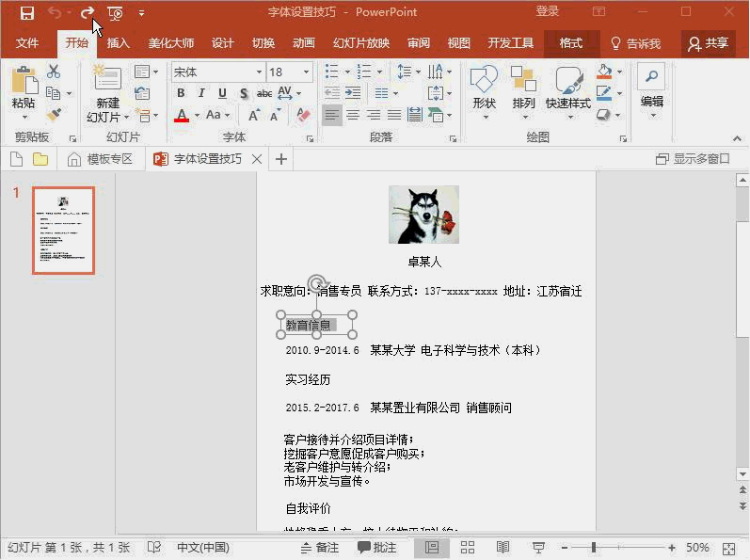Cut selection with the scissors icon
Image resolution: width=750 pixels, height=560 pixels.
pos(54,72)
